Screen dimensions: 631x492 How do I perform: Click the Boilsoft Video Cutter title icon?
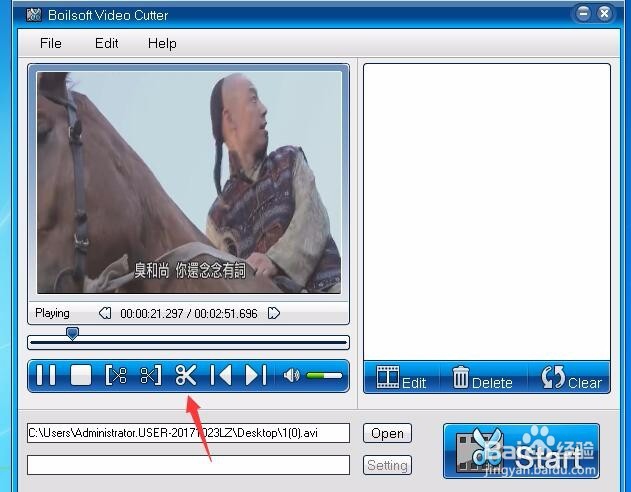coord(33,15)
